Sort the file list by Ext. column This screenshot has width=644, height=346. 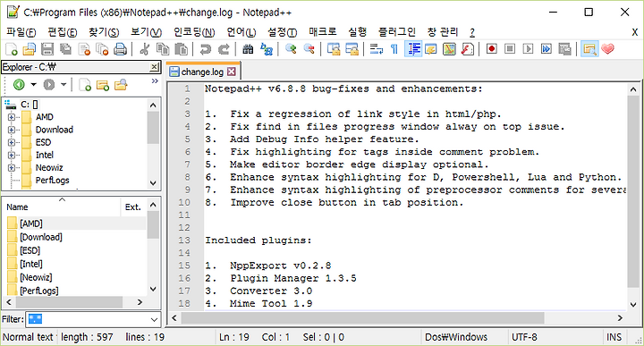click(x=133, y=207)
